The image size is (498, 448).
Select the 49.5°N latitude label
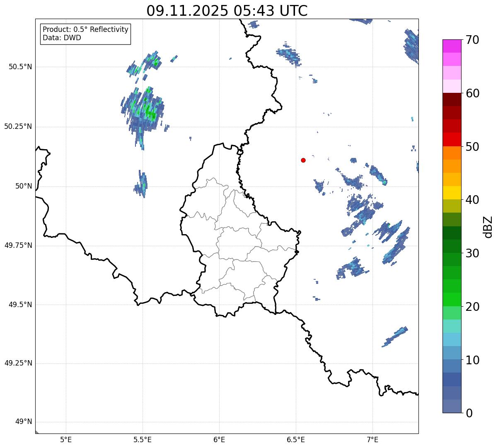click(x=20, y=305)
